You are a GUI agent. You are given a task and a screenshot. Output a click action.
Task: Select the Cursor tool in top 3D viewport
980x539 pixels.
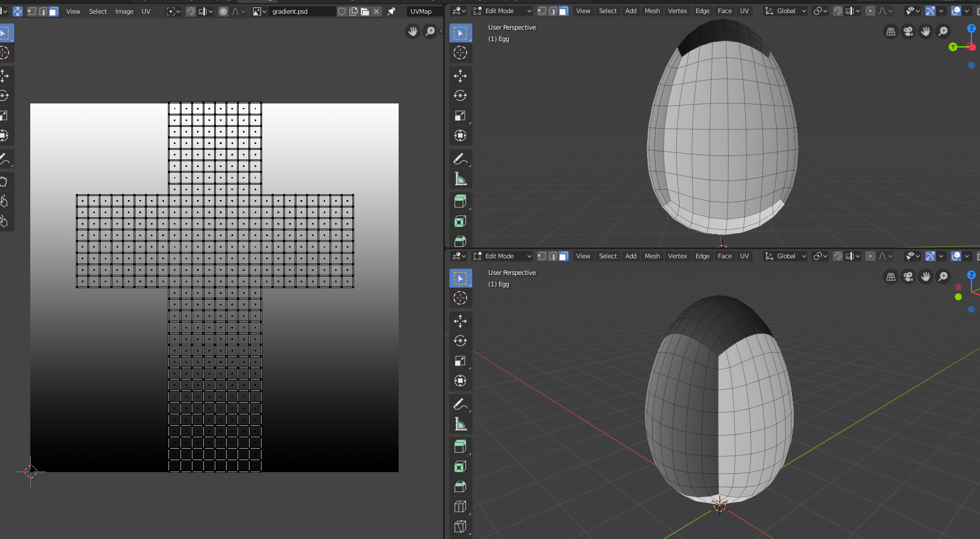pyautogui.click(x=460, y=53)
